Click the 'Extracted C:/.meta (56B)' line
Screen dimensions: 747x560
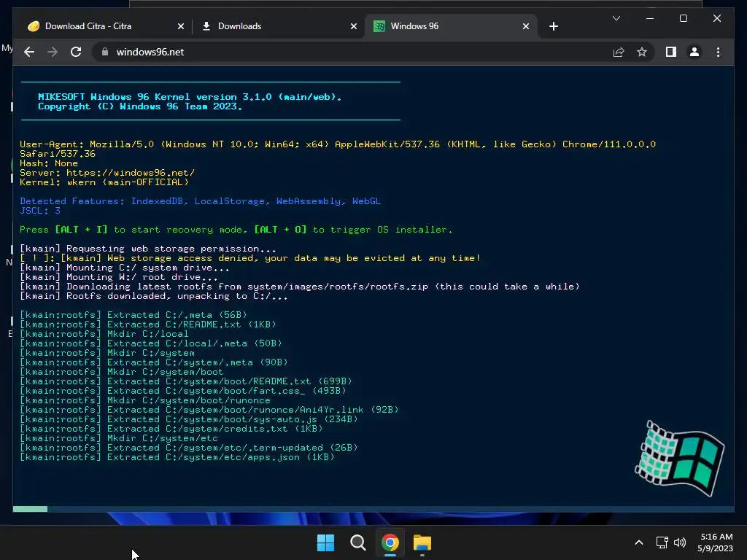(x=133, y=315)
